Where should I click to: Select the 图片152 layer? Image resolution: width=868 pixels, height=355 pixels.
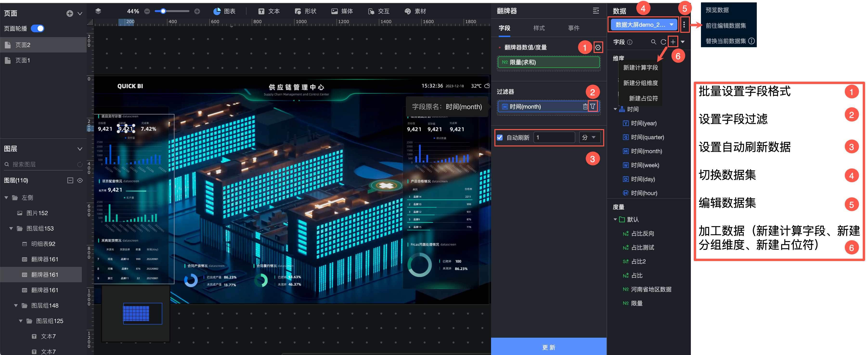point(37,213)
